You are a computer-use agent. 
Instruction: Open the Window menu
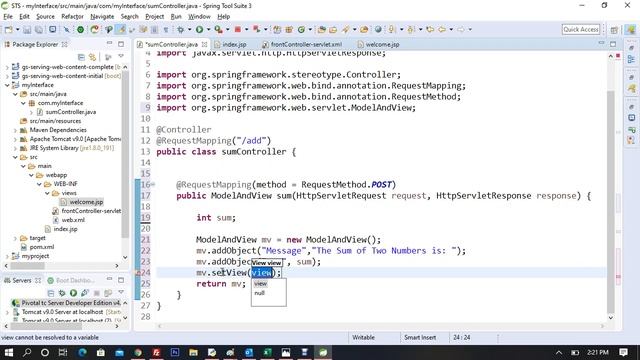[199, 16]
